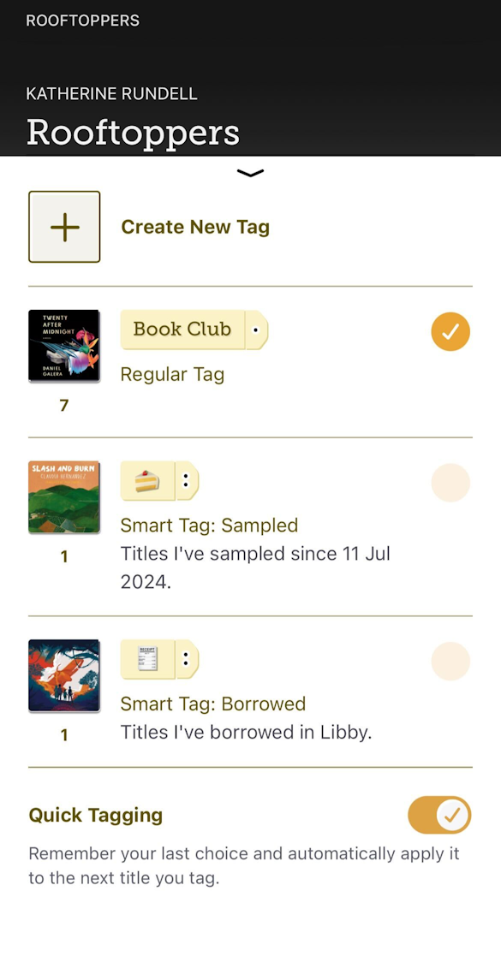Open Twenty After Midnight cover thumbnail

(63, 346)
